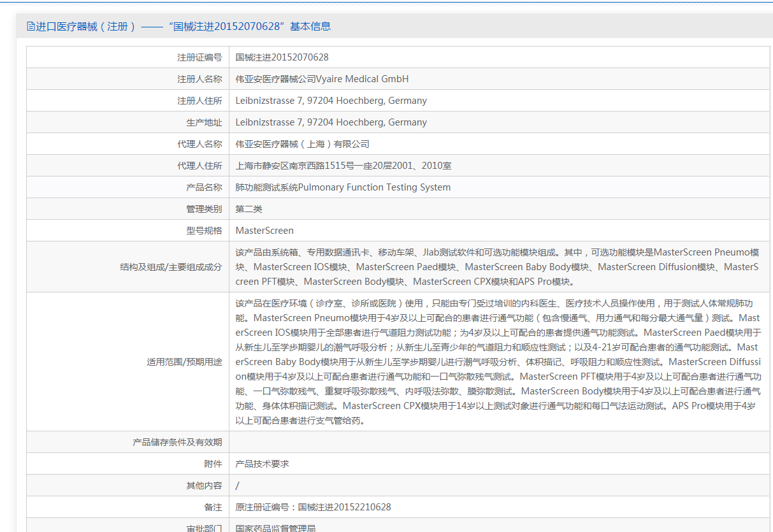Click the 结构及组成/主要组成成分 row label

pyautogui.click(x=171, y=267)
